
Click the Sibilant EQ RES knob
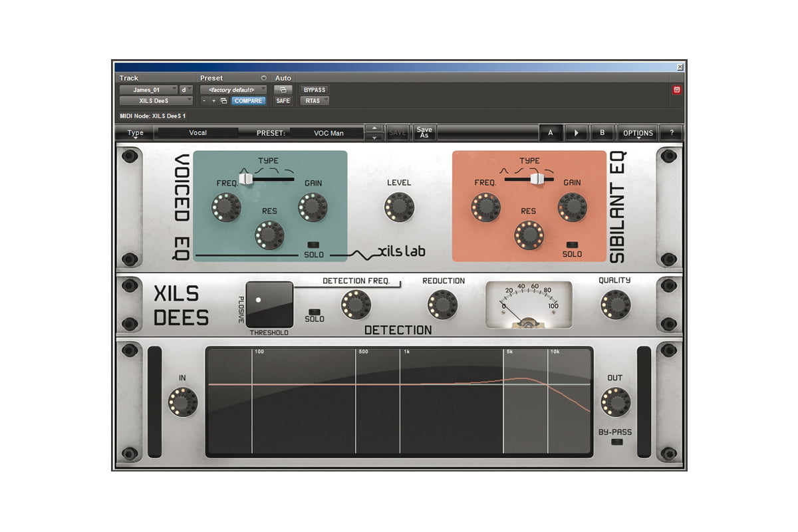529,235
